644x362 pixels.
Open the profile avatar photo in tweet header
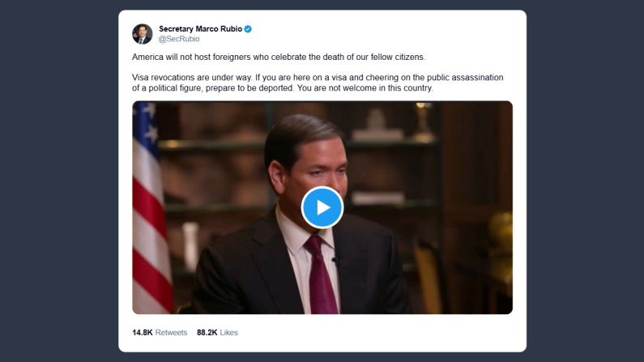(143, 34)
